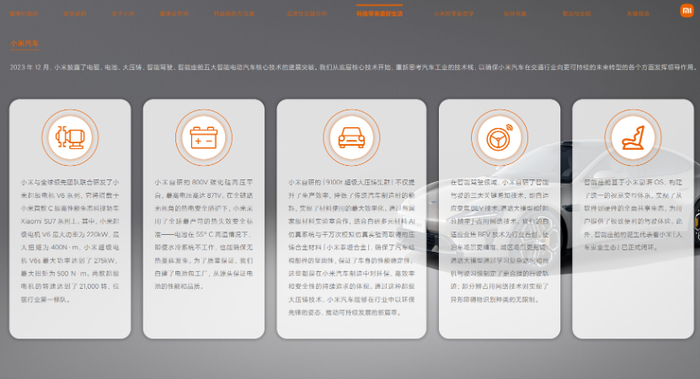Click the die-casting card text about 9100t
Image resolution: width=700 pixels, height=379 pixels.
click(x=351, y=247)
